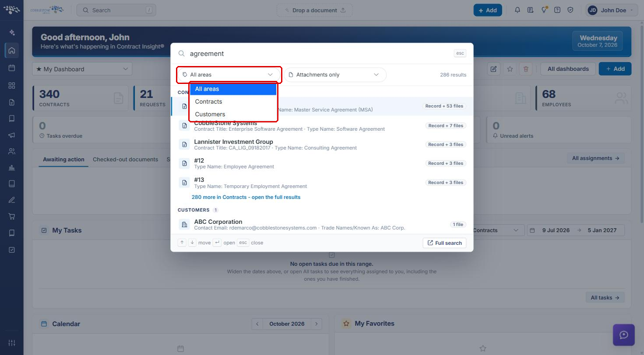Select All areas option in list

[233, 89]
